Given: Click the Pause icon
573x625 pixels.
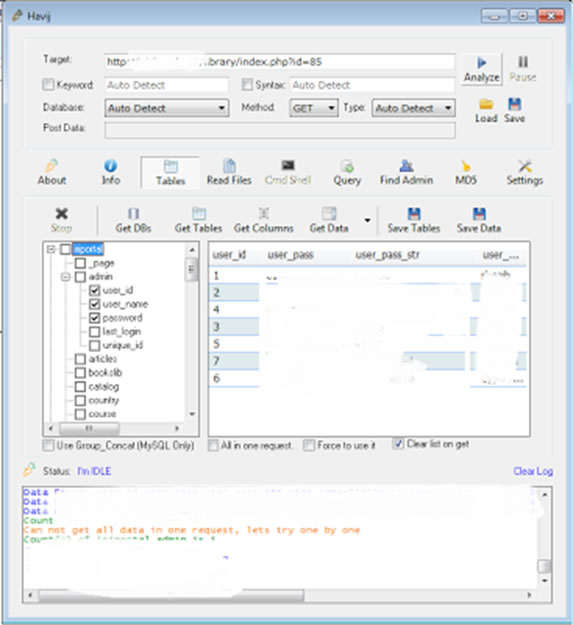Looking at the screenshot, I should tap(523, 62).
